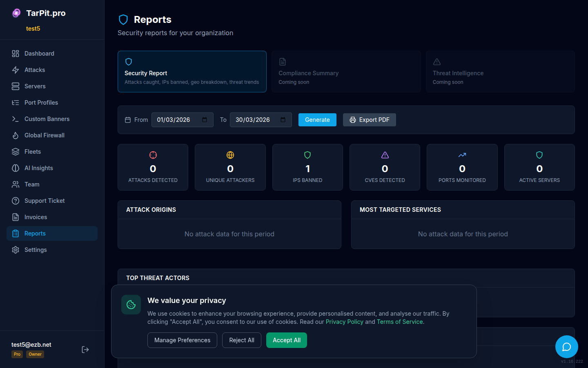Click the Ports Monitored trend arrow icon
The image size is (588, 368).
coord(462,155)
